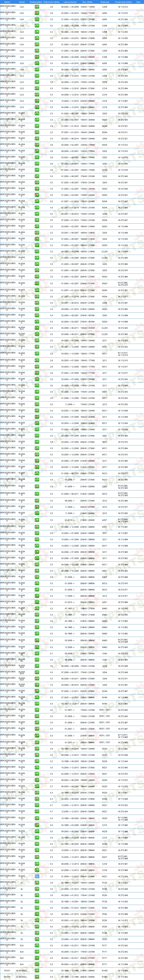The height and width of the screenshot is (980, 144).
Task: Click fuel icon in PUCH 218kW row
Action: point(37,970)
